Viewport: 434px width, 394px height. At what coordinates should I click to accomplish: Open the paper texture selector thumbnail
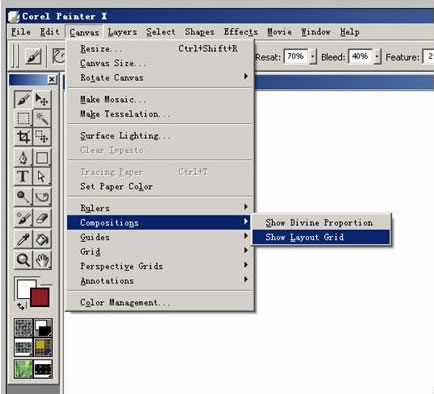(x=23, y=328)
